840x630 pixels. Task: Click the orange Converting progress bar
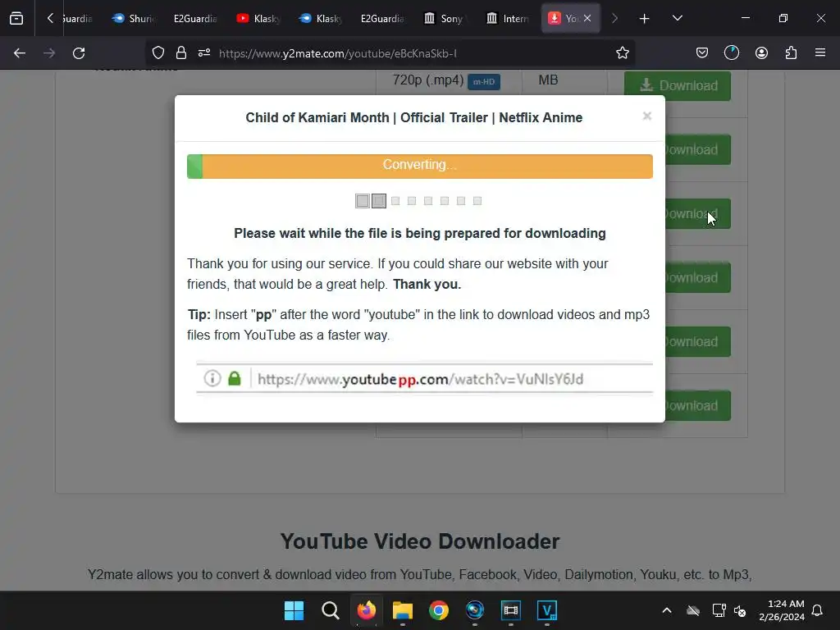click(420, 166)
